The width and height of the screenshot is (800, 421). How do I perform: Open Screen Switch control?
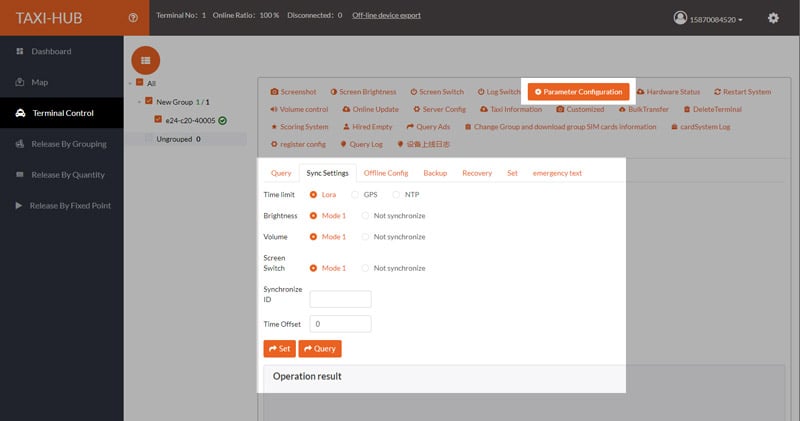click(437, 92)
